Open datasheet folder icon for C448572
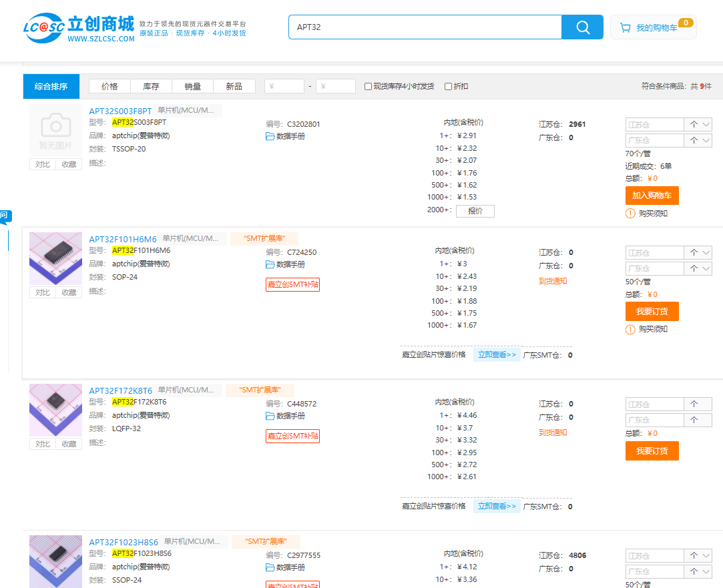723x588 pixels. [270, 416]
